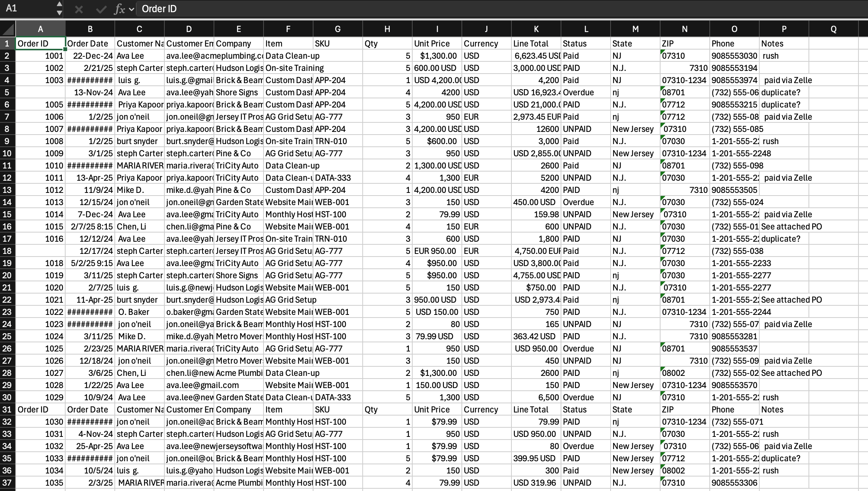The height and width of the screenshot is (491, 868).
Task: Click SKU cell DATA-333 in row 12
Action: [338, 178]
